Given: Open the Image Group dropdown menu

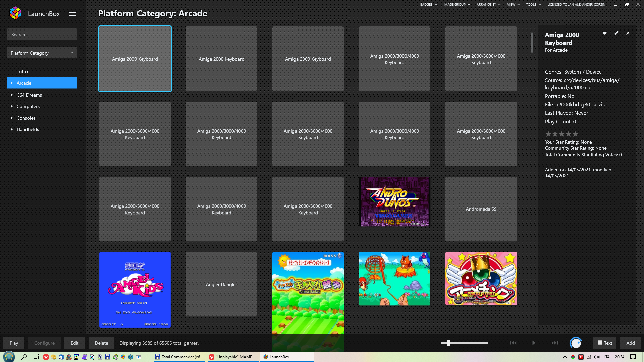Looking at the screenshot, I should pyautogui.click(x=457, y=5).
